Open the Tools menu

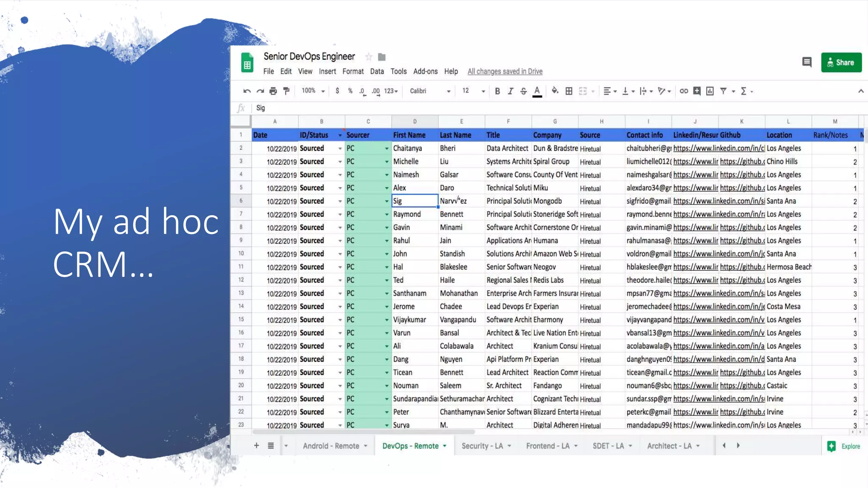(398, 72)
